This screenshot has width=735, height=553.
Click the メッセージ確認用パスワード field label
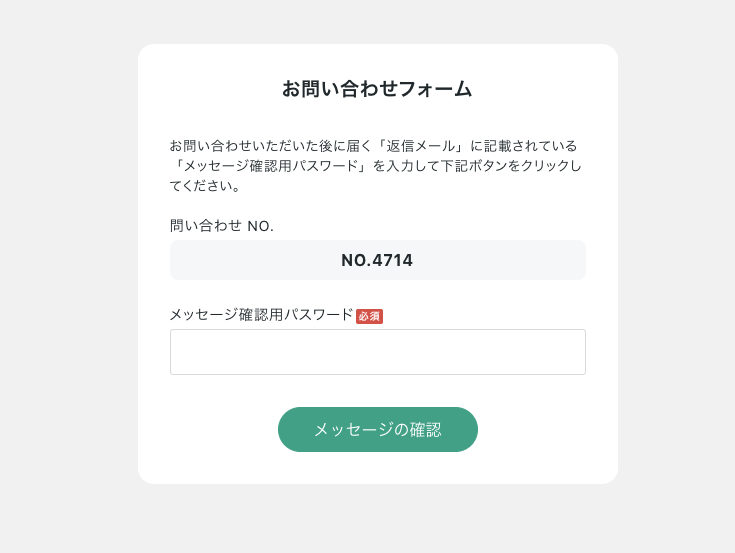tap(261, 315)
